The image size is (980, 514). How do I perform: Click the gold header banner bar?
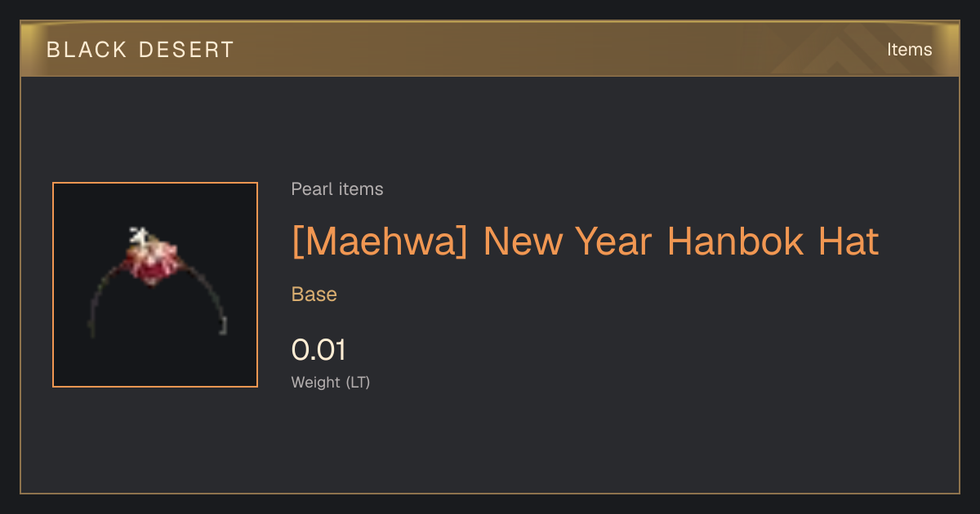click(490, 49)
